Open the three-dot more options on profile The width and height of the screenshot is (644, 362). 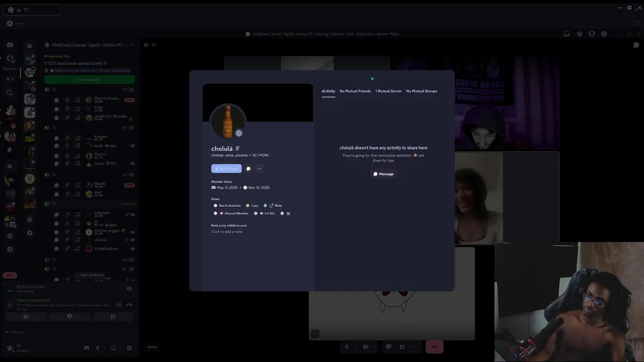[259, 168]
